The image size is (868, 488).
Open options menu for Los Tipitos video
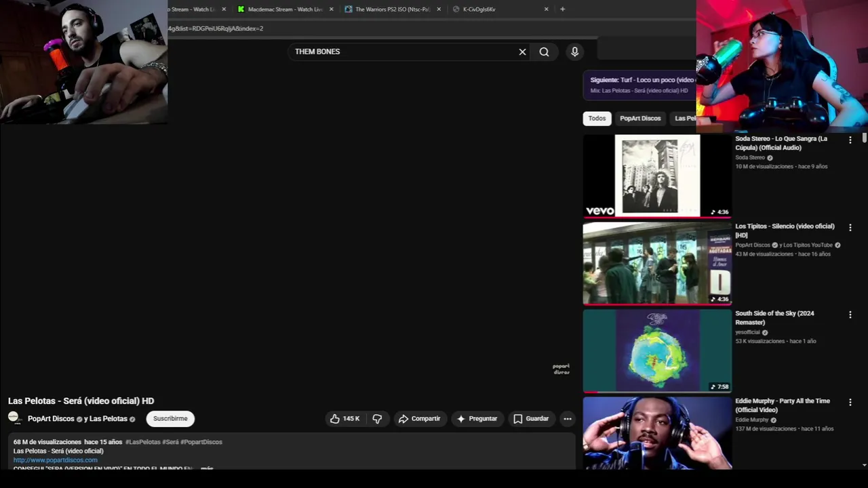(850, 227)
